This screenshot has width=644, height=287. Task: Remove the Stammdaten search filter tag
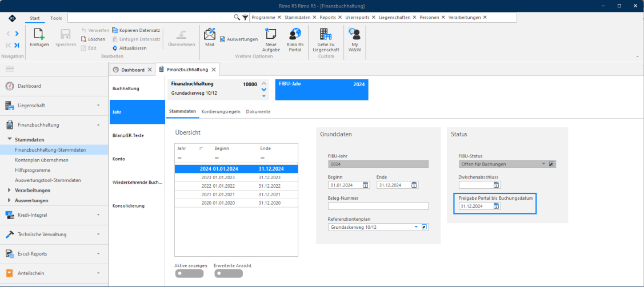pos(315,18)
